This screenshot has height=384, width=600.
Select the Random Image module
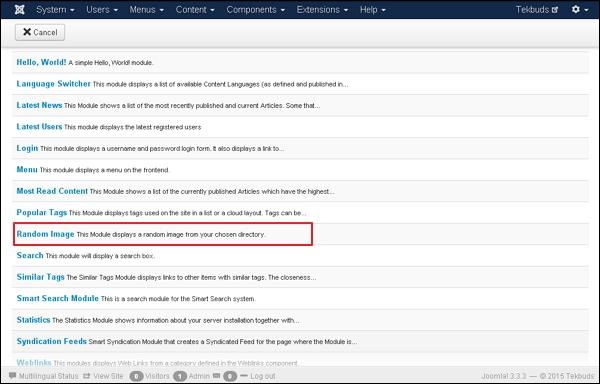pos(45,234)
